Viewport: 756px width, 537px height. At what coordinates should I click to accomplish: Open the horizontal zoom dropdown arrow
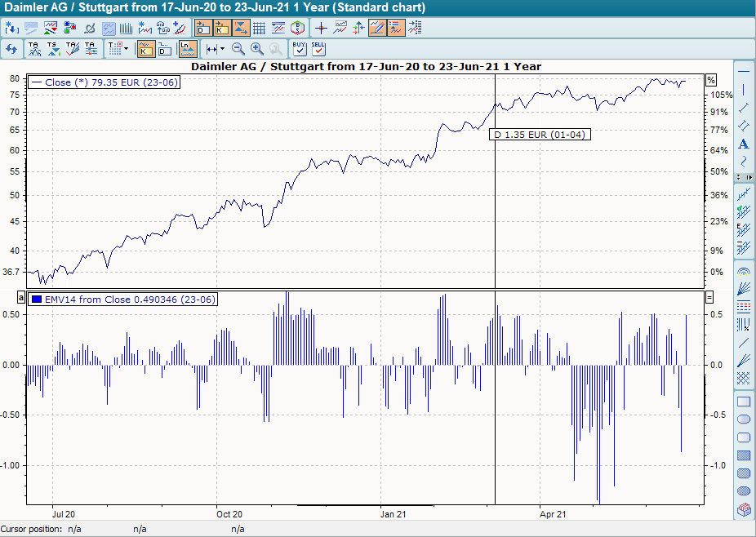[224, 50]
